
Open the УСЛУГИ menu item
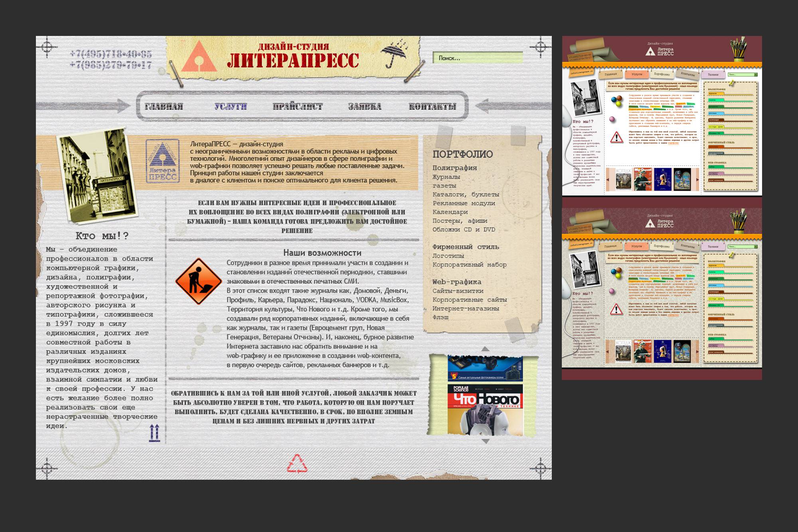click(231, 107)
